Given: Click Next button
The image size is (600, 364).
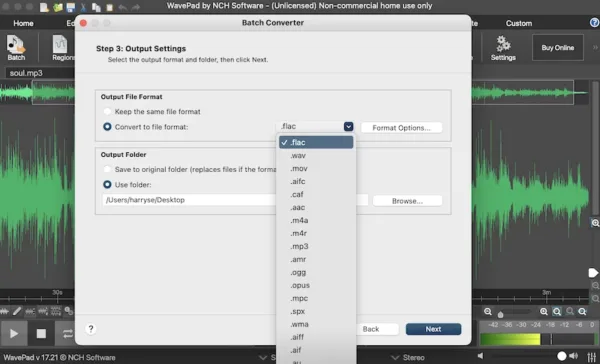Looking at the screenshot, I should coord(433,329).
